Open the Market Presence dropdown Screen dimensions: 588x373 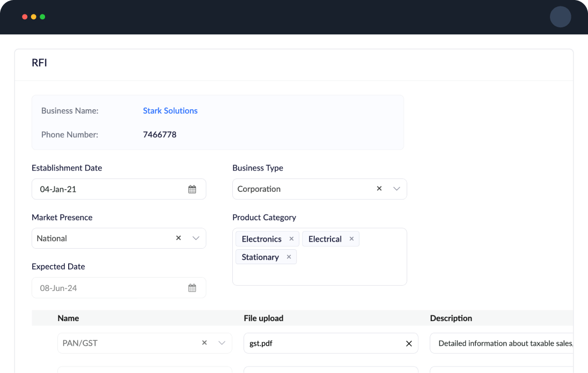tap(194, 238)
